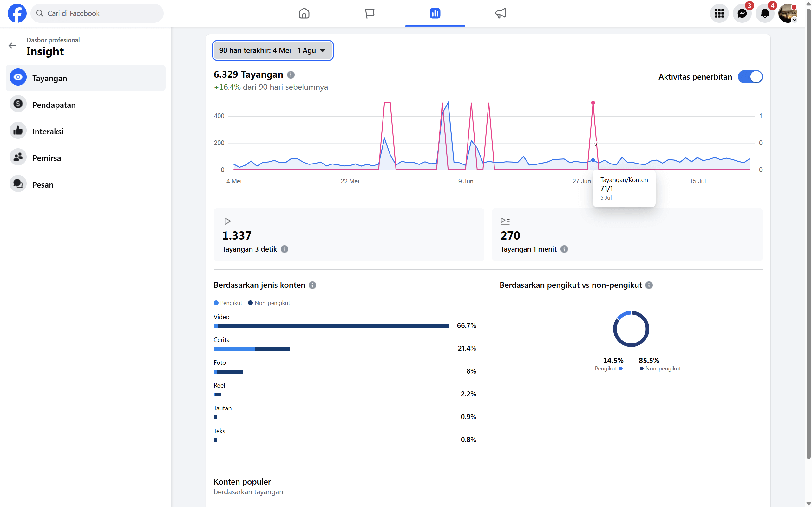The image size is (812, 507).
Task: Click the info icon beside Tayangan 3 detik
Action: (285, 249)
